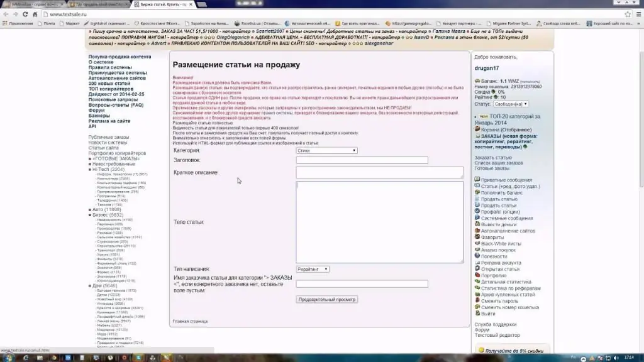Expand the Hi-Tech (2204) category
The height and width of the screenshot is (362, 644).
point(90,169)
